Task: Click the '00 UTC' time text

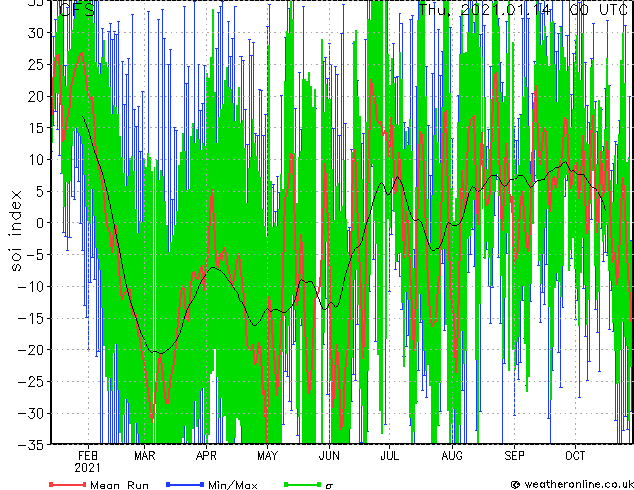Action: (x=598, y=9)
